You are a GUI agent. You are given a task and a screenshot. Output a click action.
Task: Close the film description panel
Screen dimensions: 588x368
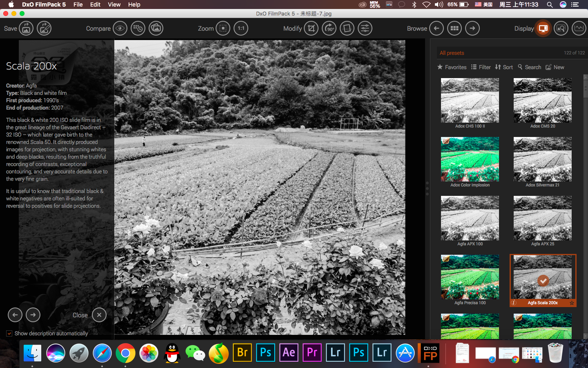pos(99,315)
